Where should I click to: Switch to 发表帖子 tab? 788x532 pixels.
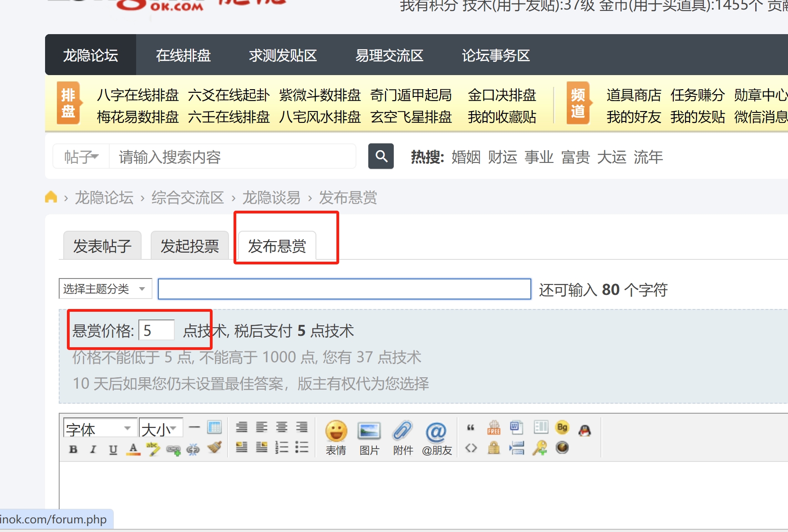102,246
